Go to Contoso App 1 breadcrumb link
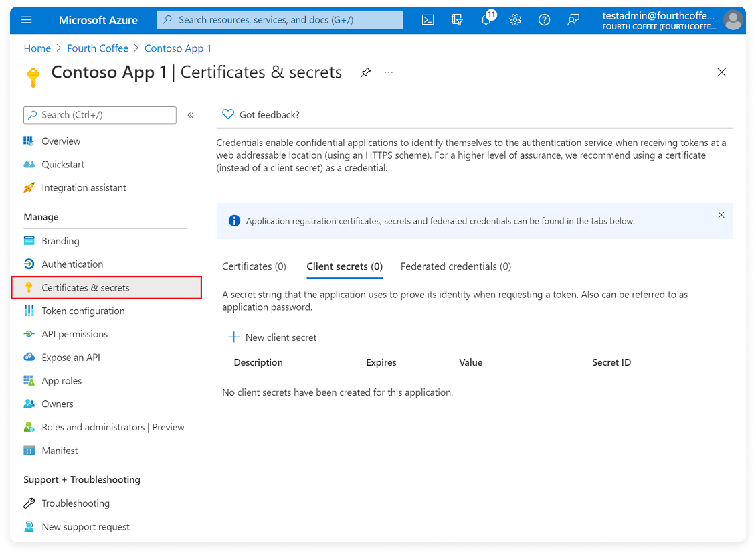The height and width of the screenshot is (555, 756). point(178,48)
